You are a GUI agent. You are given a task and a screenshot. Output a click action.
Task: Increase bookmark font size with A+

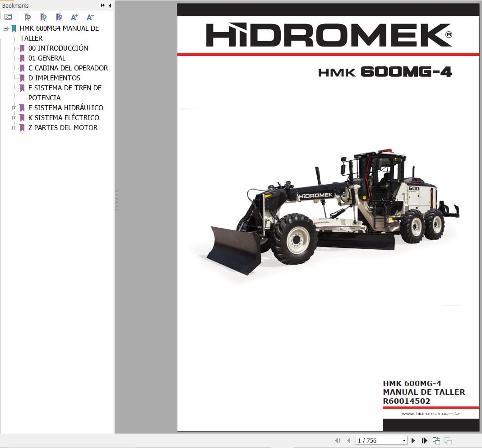[x=74, y=17]
